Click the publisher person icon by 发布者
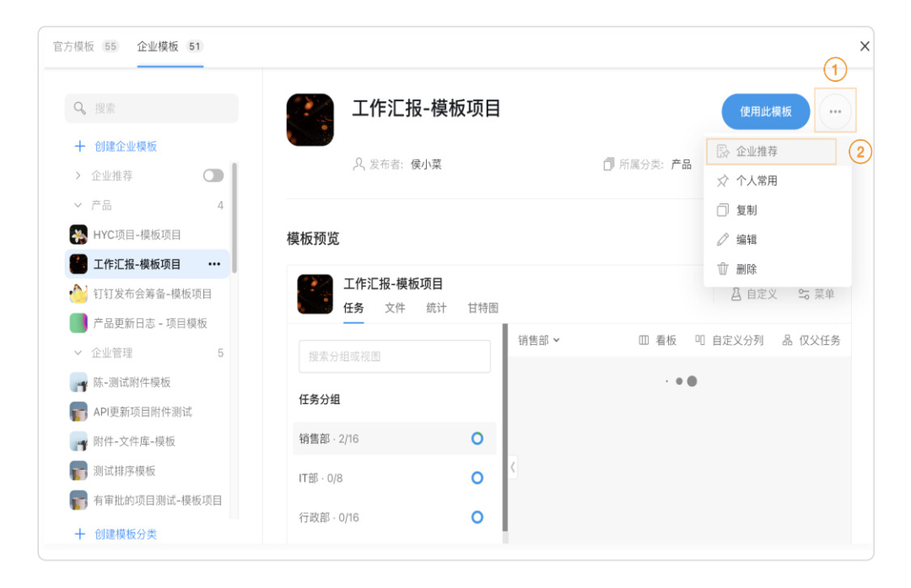Image resolution: width=911 pixels, height=588 pixels. pyautogui.click(x=358, y=165)
